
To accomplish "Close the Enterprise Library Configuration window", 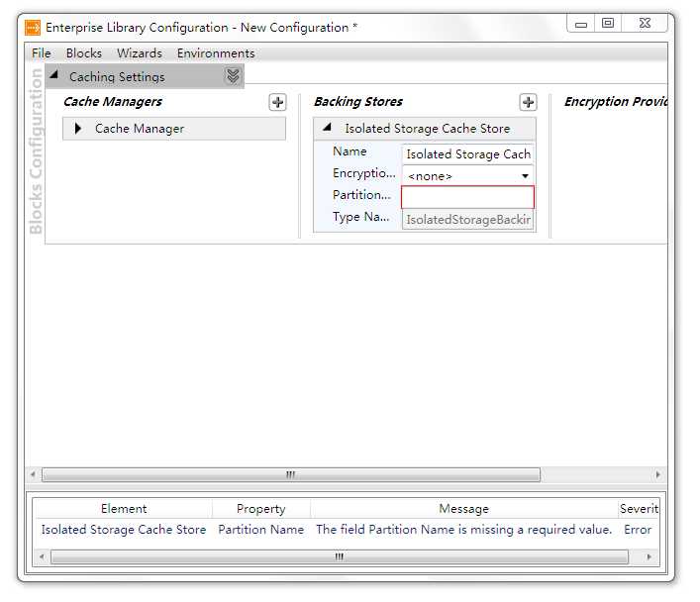I will [645, 23].
